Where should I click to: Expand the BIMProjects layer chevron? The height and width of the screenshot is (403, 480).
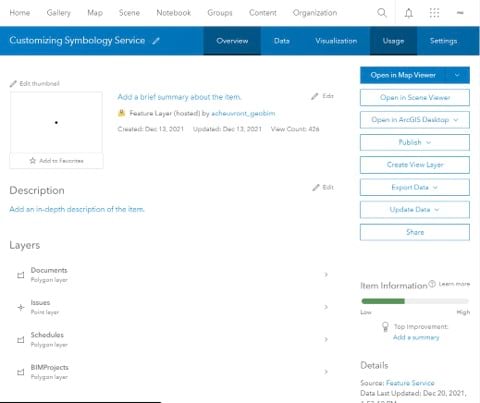coord(326,371)
